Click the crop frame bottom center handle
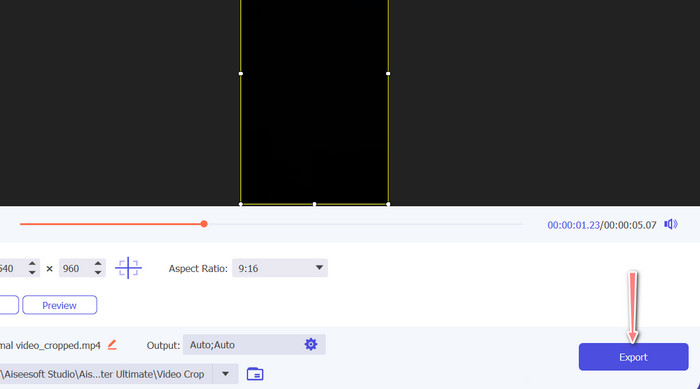Screen dimensions: 700x389 (314, 204)
